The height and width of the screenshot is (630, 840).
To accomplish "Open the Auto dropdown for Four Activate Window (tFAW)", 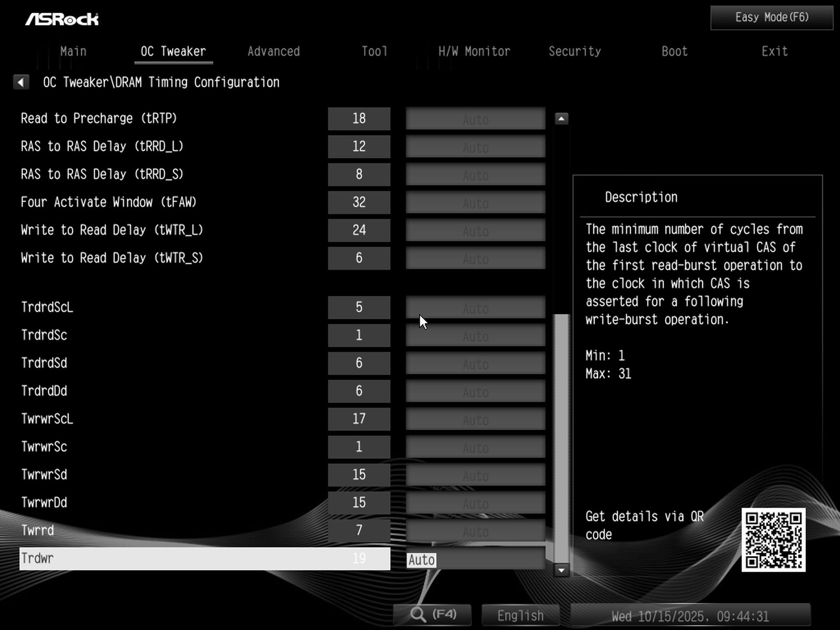I will click(x=475, y=202).
